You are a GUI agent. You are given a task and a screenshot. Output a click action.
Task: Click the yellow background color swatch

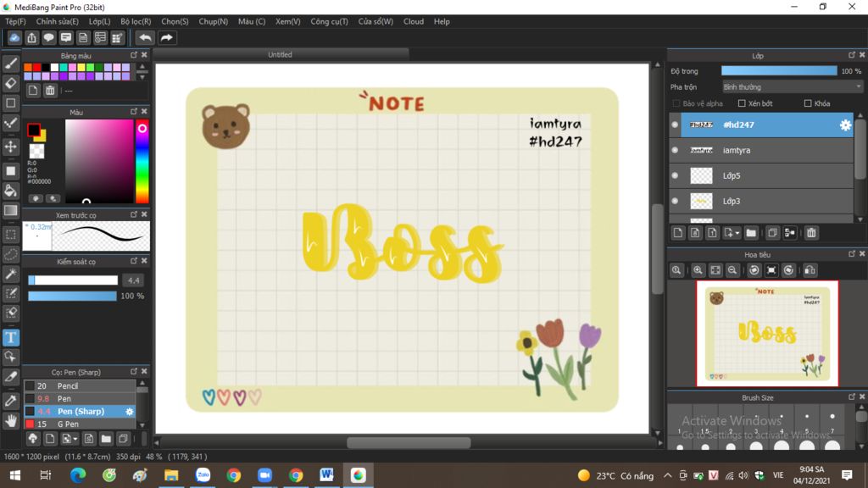[41, 136]
